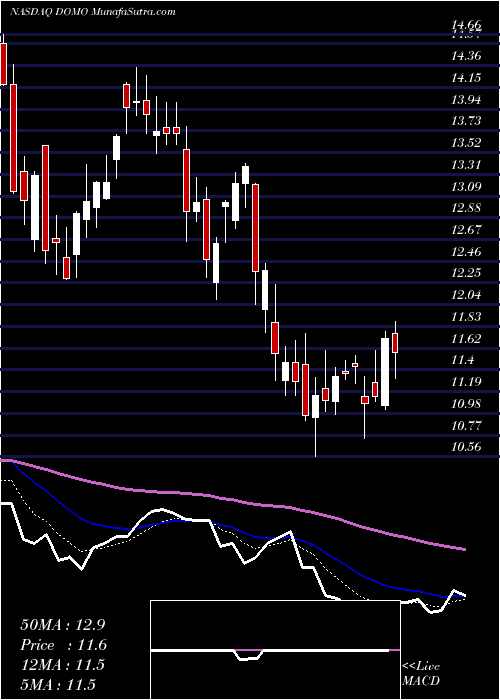Click the 50MA : 12.9 readout
This screenshot has height=700, width=500.
pyautogui.click(x=62, y=624)
